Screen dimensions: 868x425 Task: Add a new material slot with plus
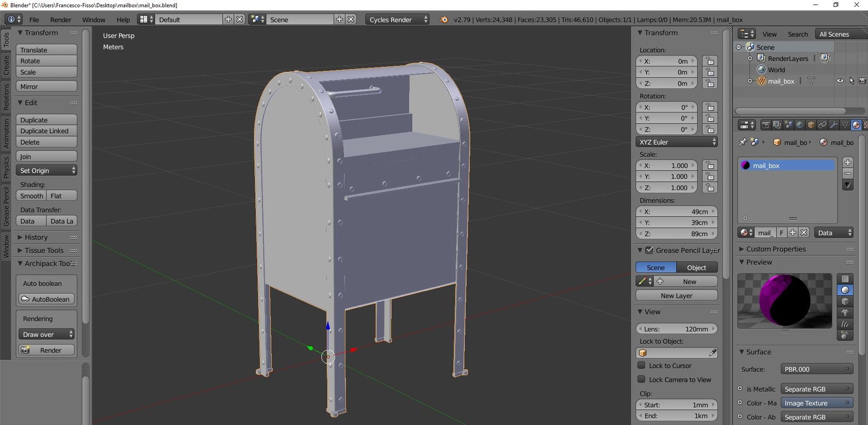point(848,162)
